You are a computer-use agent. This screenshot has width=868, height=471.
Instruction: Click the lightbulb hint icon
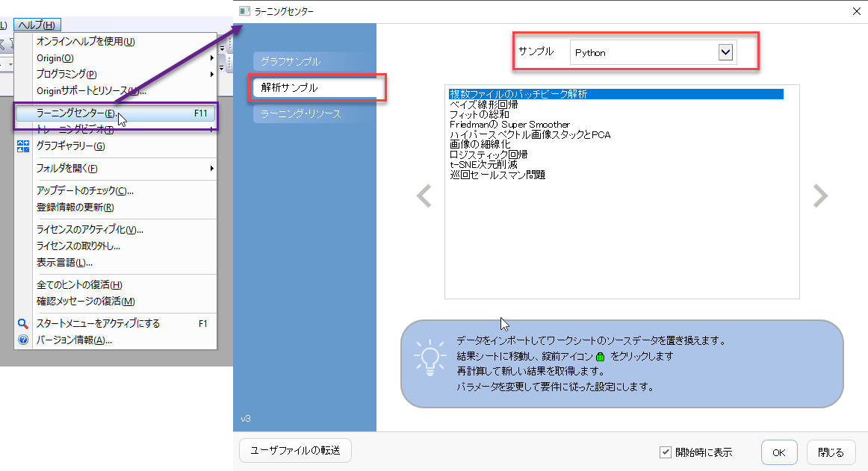(x=430, y=358)
